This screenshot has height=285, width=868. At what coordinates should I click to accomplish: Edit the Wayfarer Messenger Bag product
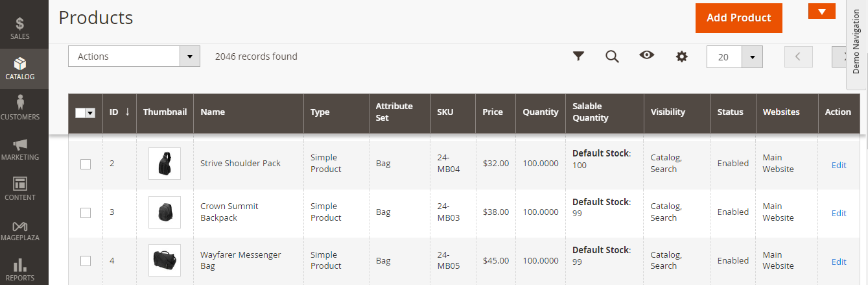pos(839,262)
